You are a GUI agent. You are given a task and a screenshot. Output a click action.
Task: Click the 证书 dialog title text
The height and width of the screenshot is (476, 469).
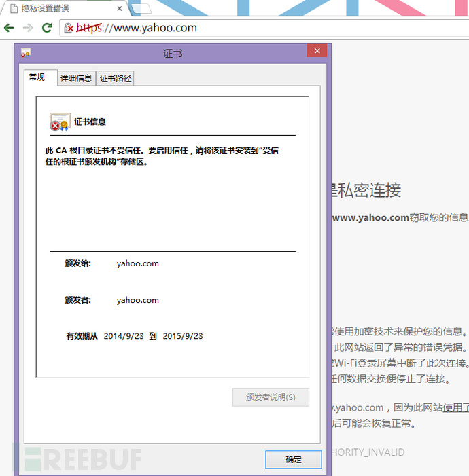tap(173, 54)
